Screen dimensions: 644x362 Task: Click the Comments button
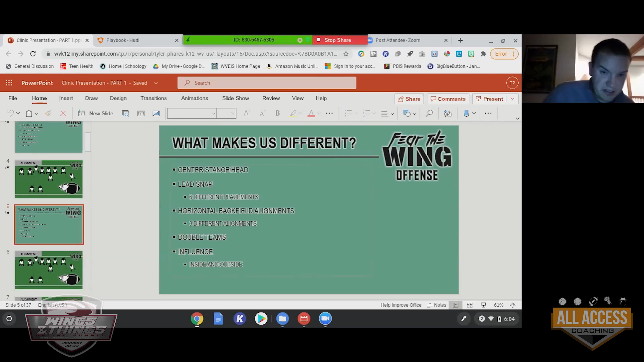[x=448, y=99]
